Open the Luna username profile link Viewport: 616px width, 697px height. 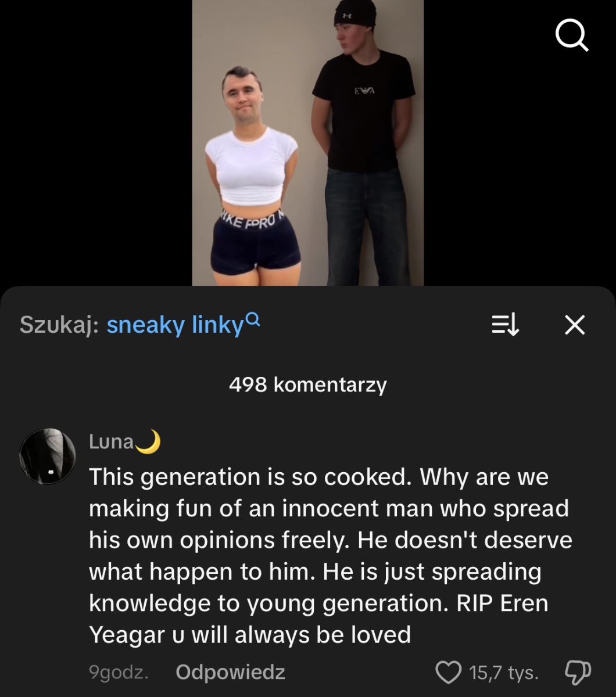coord(112,441)
